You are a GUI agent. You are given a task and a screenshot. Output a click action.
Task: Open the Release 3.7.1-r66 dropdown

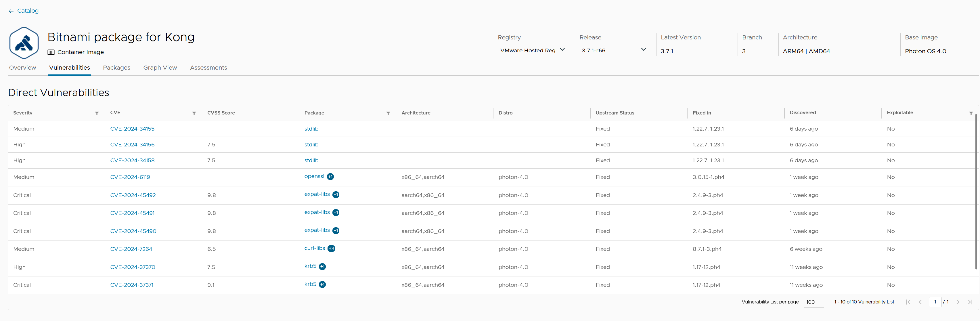tap(614, 50)
